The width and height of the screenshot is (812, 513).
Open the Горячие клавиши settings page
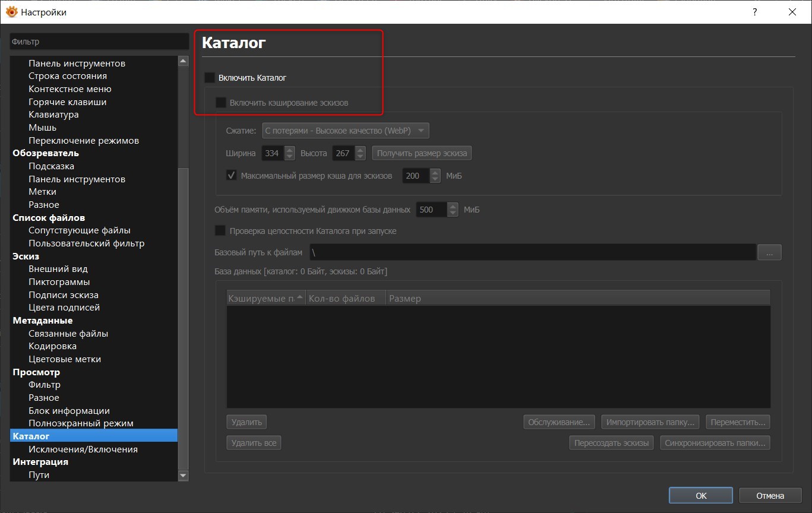coord(67,102)
